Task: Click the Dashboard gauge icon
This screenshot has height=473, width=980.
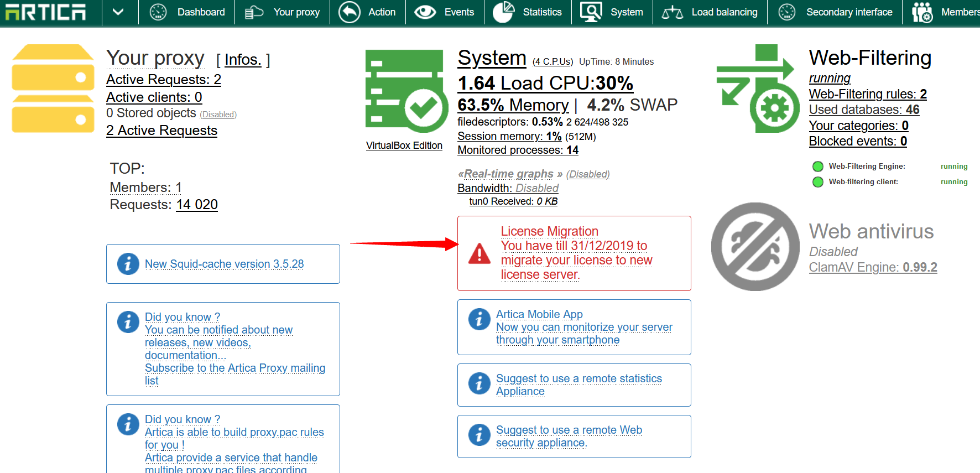Action: pyautogui.click(x=158, y=12)
